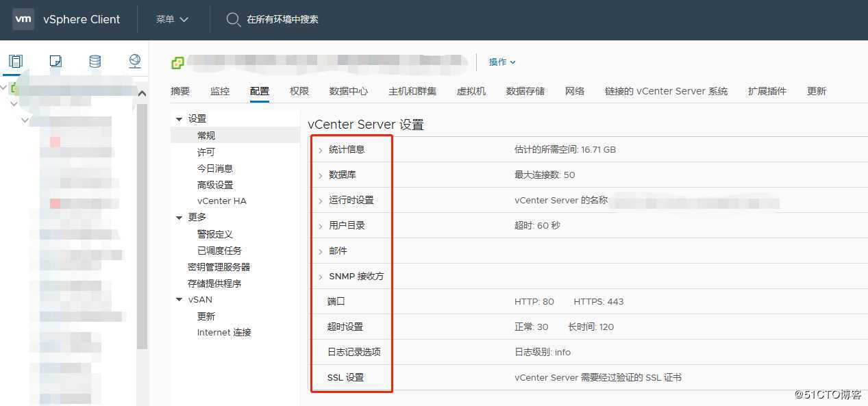Switch to the 监控 tab

coord(220,90)
